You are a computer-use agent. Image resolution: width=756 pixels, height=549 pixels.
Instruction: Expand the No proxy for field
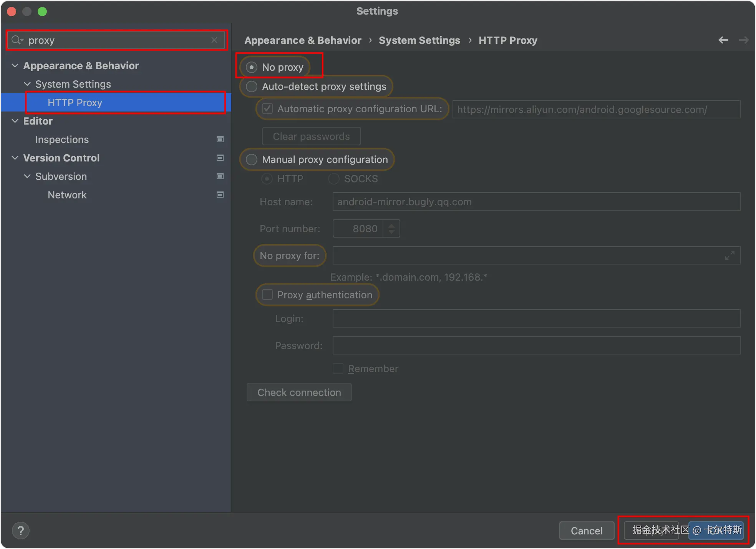click(x=729, y=255)
